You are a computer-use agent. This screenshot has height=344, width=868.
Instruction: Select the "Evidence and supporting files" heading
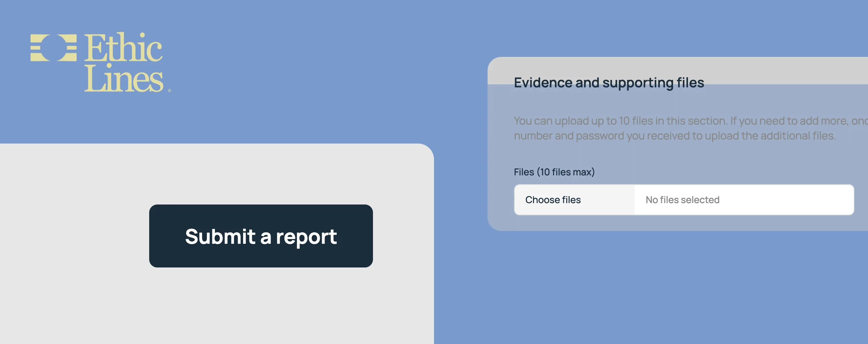[609, 83]
